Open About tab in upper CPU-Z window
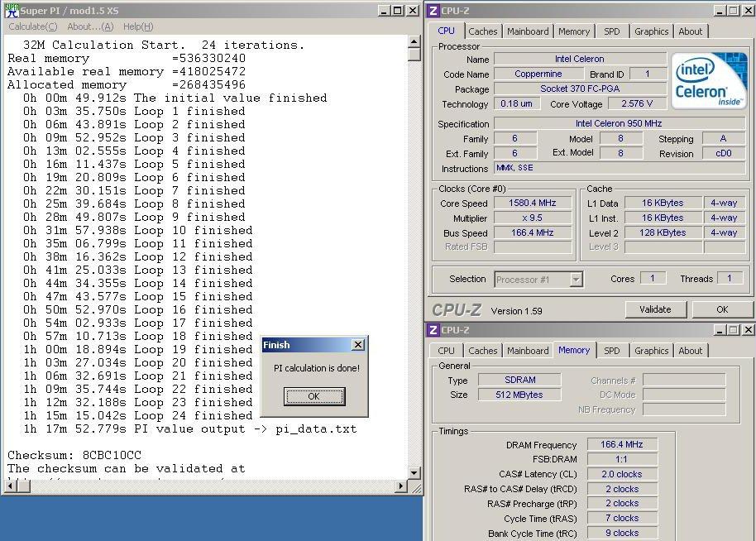Image resolution: width=756 pixels, height=541 pixels. tap(691, 31)
